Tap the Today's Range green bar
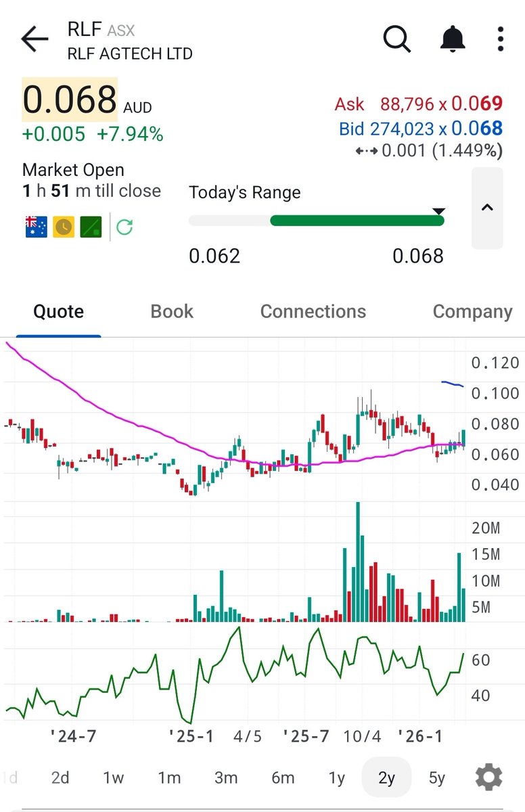Screen dimensions: 525x812 (357, 221)
